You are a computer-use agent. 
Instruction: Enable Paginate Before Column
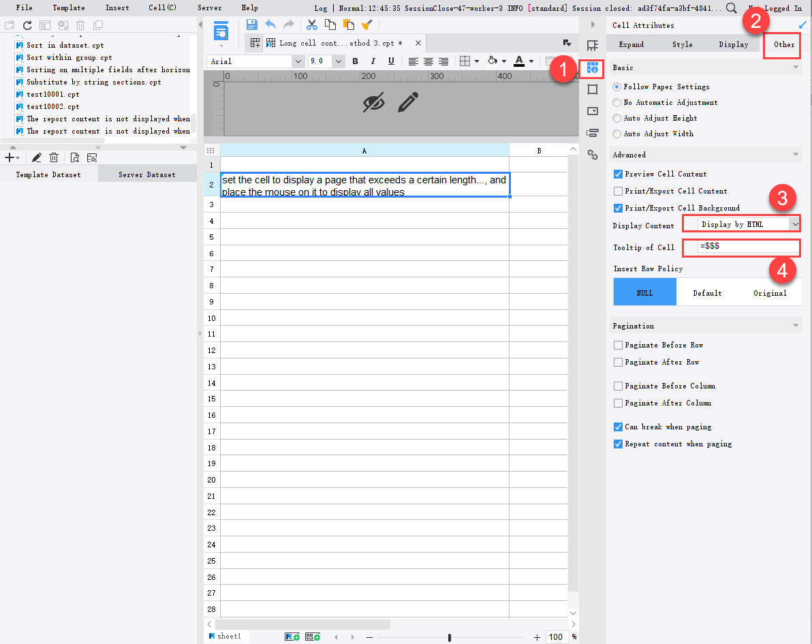point(618,386)
